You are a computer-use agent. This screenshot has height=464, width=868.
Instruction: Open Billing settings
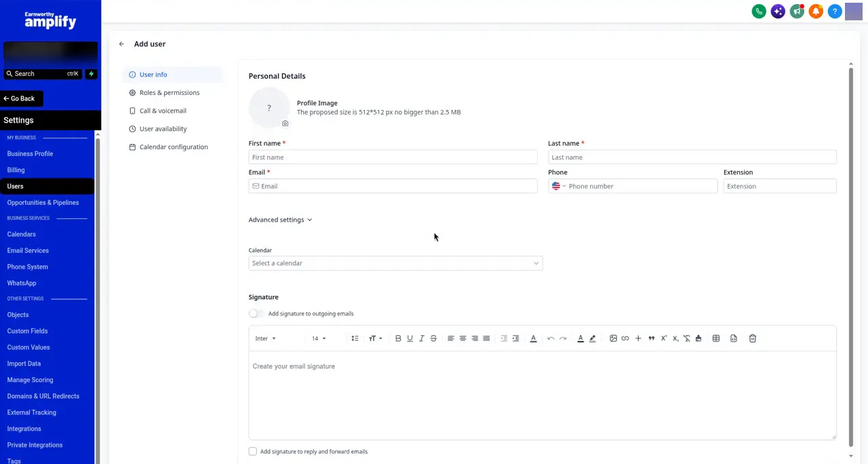(16, 170)
